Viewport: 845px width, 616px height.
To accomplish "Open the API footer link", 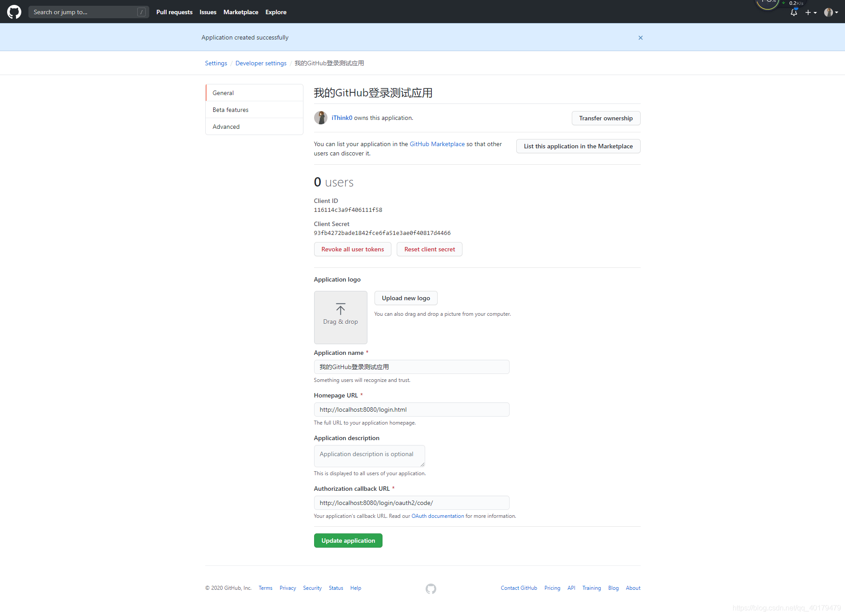I will point(571,588).
